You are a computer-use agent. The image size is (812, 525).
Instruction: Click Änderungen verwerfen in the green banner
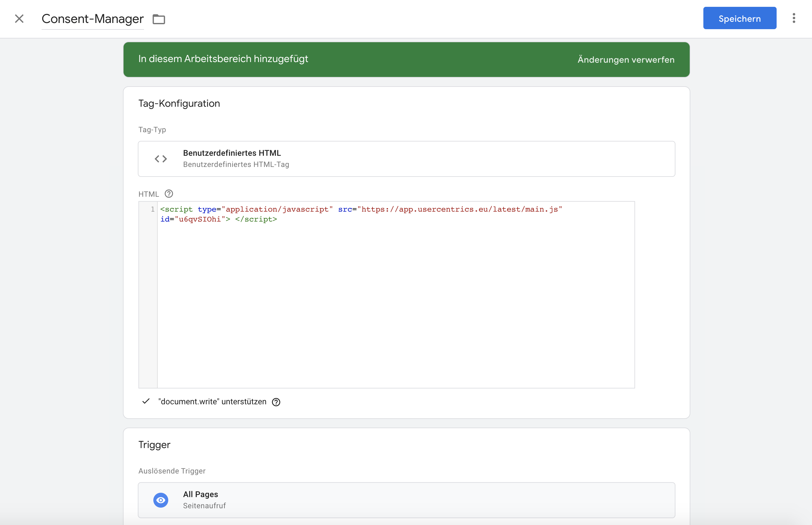[x=625, y=60]
